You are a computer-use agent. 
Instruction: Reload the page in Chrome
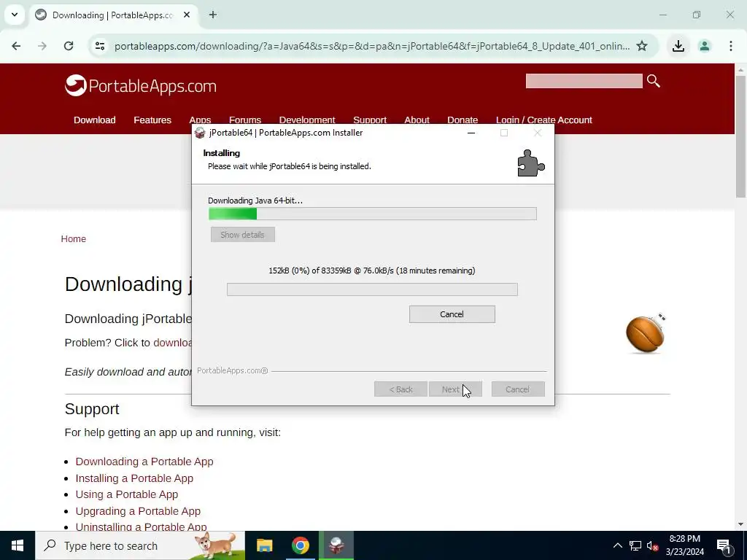pyautogui.click(x=69, y=46)
